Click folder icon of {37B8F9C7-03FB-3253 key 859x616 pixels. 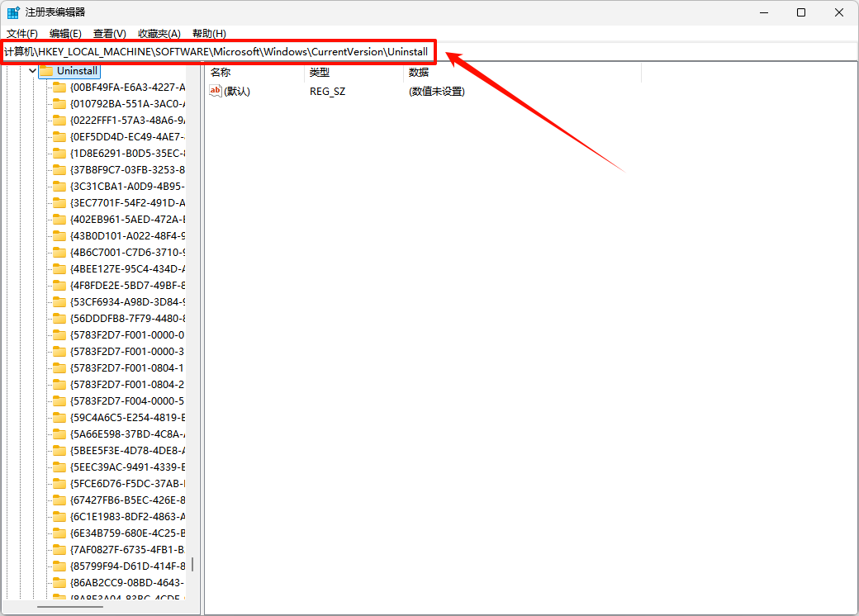[59, 169]
